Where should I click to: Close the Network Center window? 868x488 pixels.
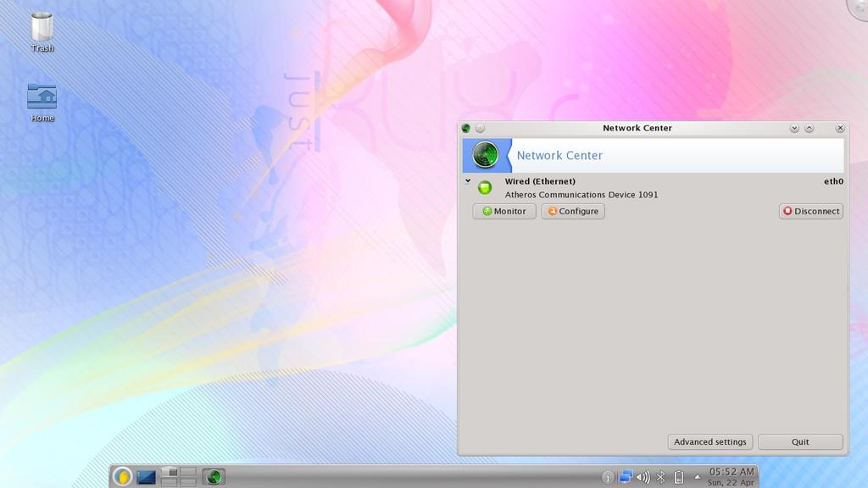pyautogui.click(x=840, y=129)
